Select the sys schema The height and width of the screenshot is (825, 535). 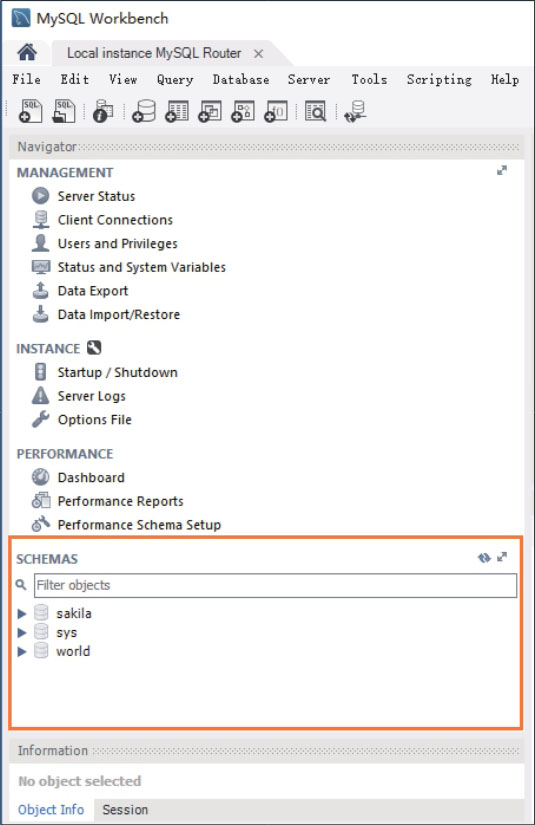(66, 633)
